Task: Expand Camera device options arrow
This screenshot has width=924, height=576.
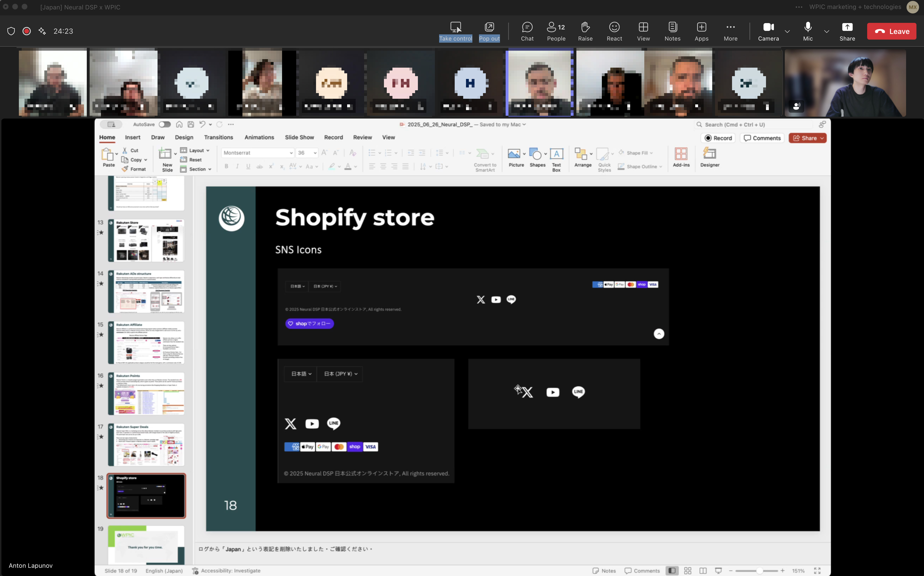Action: point(787,31)
